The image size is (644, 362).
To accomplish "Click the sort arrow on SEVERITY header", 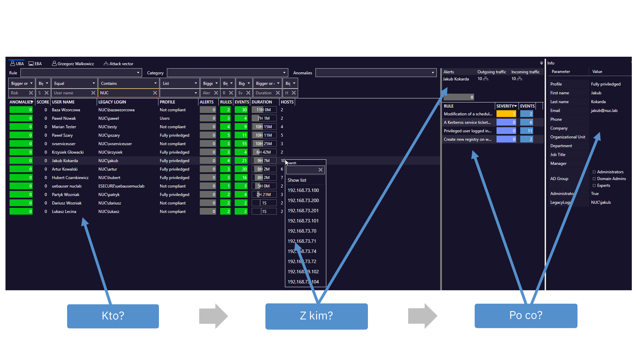I will click(516, 106).
